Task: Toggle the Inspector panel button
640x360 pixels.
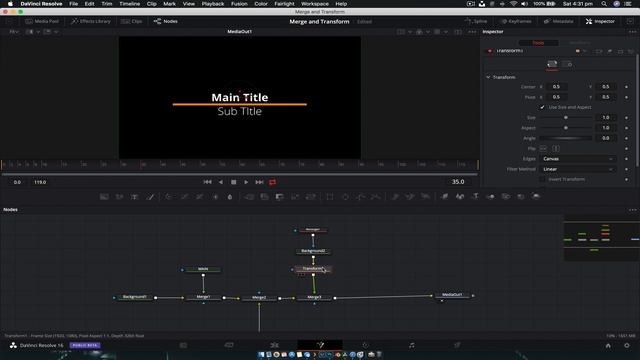Action: pyautogui.click(x=600, y=21)
